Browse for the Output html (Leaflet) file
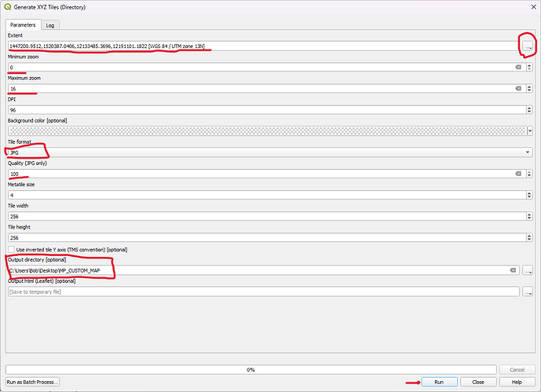This screenshot has width=541, height=392. pos(528,291)
